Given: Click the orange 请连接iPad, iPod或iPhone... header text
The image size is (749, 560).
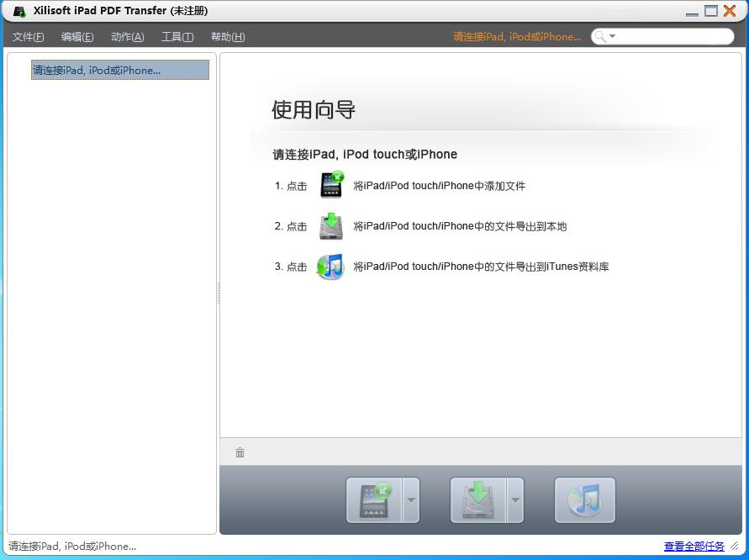Looking at the screenshot, I should pos(517,37).
